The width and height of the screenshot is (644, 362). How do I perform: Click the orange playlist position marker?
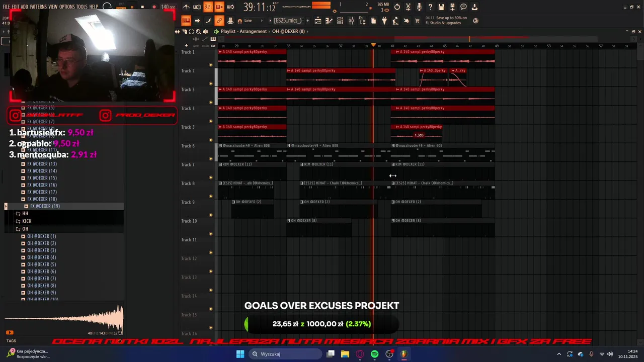coord(373,45)
